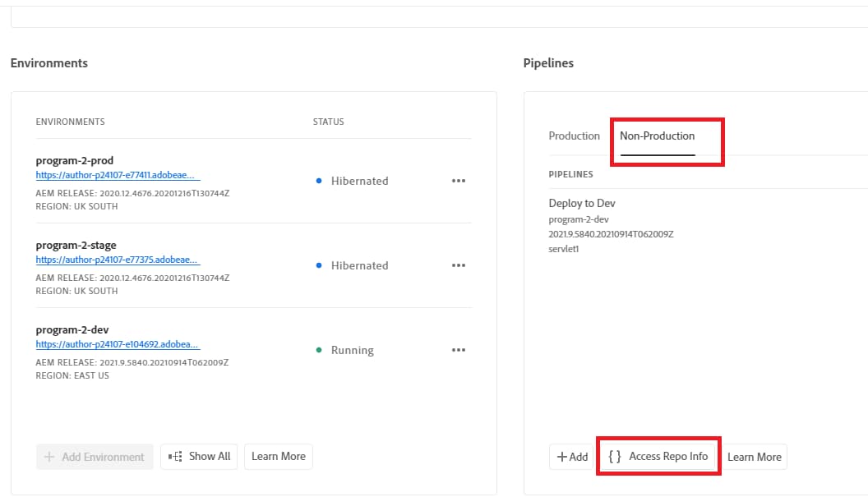
Task: Click the Add Environment button
Action: click(x=94, y=456)
